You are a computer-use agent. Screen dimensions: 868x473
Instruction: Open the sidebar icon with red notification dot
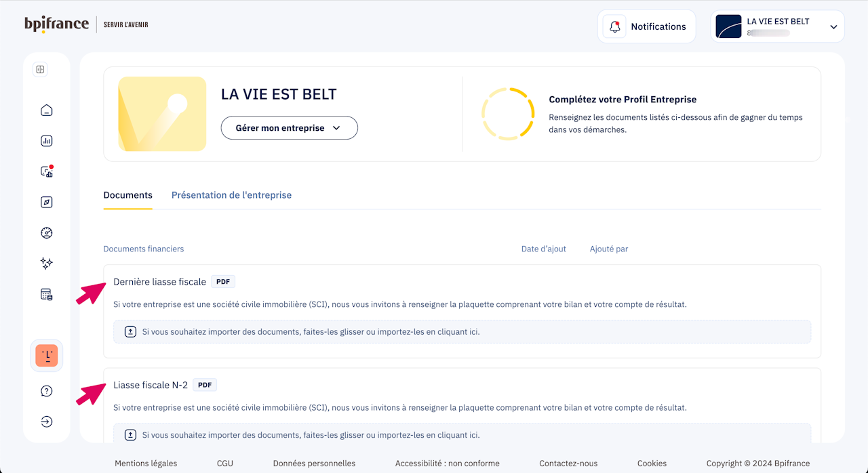pos(47,171)
